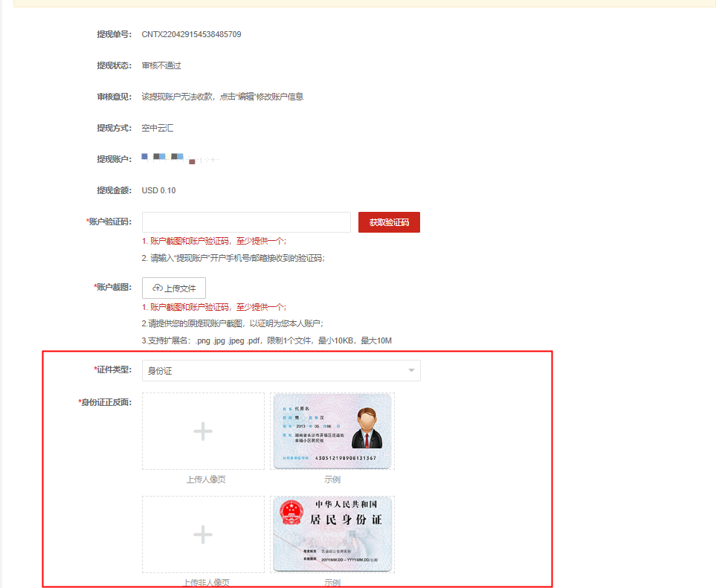Click the sample ID card front thumbnail
Viewport: 722px width, 588px height.
point(332,432)
